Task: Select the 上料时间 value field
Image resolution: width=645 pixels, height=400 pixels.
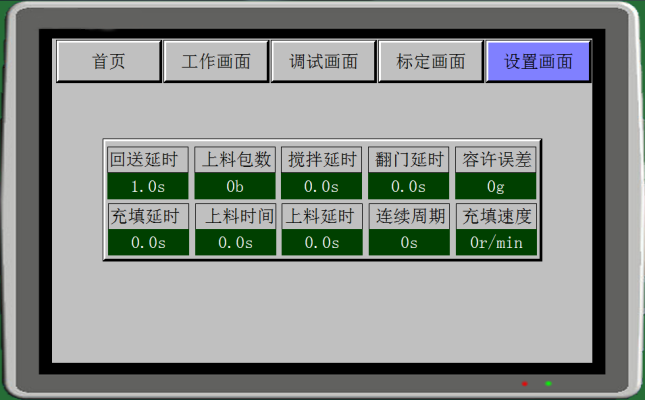Action: [x=235, y=242]
